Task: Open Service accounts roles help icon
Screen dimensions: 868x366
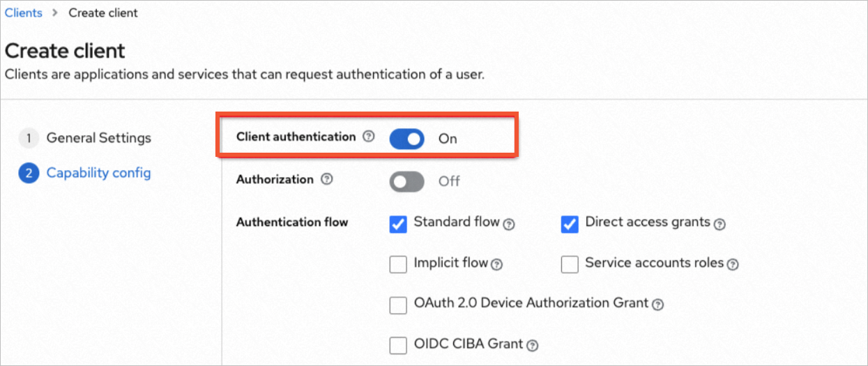Action: click(x=732, y=264)
